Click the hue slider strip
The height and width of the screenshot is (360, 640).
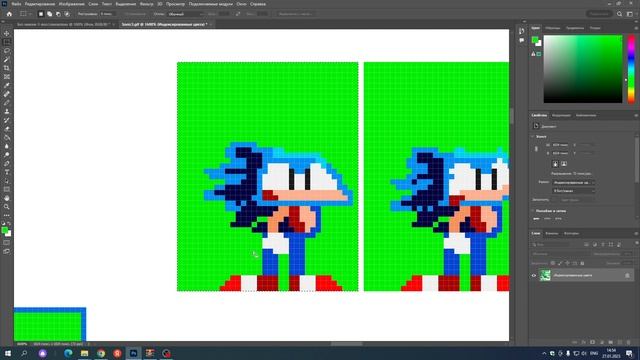(x=631, y=69)
